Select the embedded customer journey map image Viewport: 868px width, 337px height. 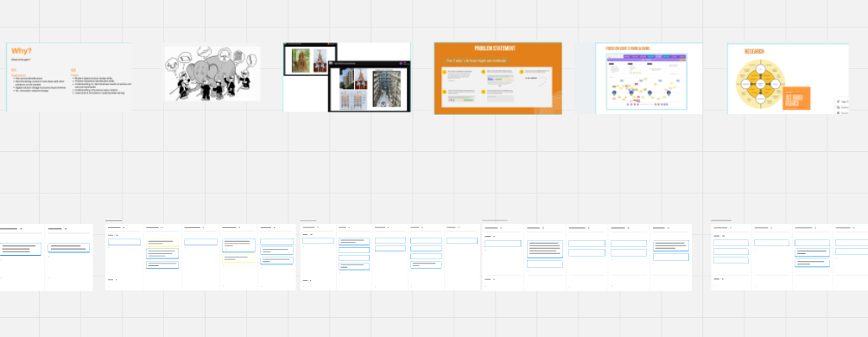pyautogui.click(x=647, y=81)
